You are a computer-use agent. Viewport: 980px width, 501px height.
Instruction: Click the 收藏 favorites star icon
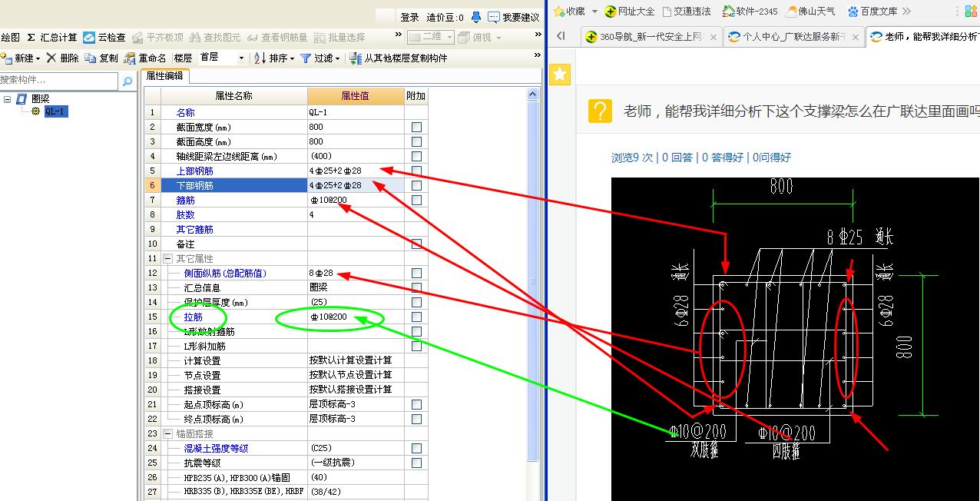pos(558,12)
